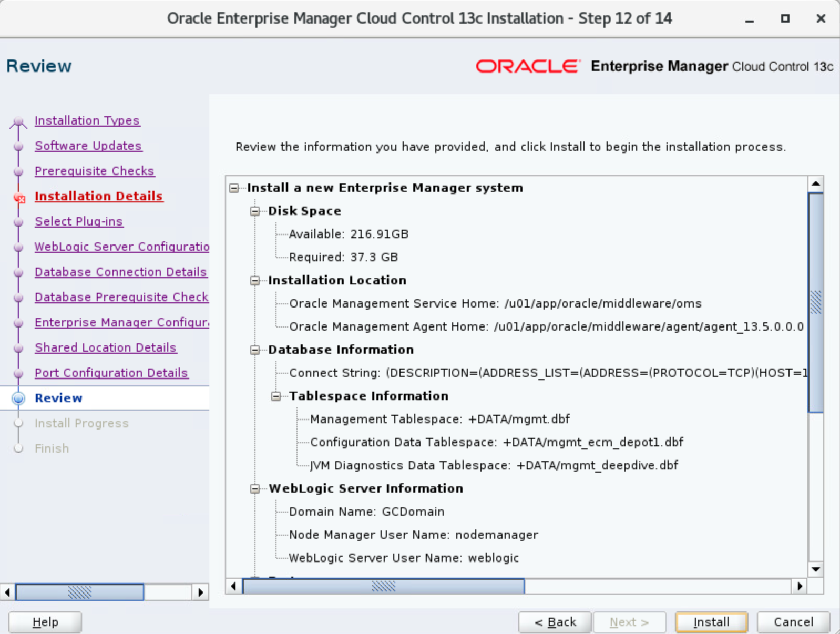Open the Database Connection Details step
Screen dimensions: 840x634
point(121,272)
